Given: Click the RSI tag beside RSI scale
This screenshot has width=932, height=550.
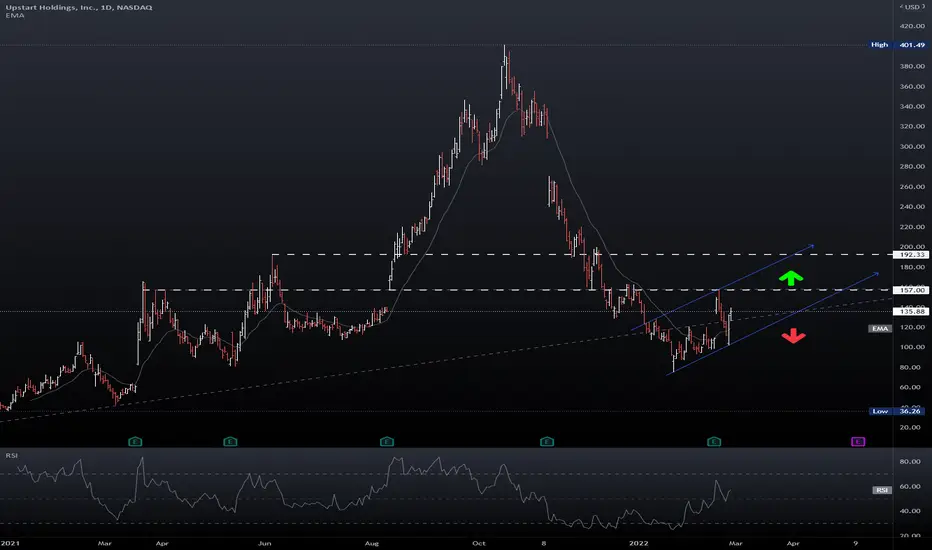Looking at the screenshot, I should coord(882,490).
